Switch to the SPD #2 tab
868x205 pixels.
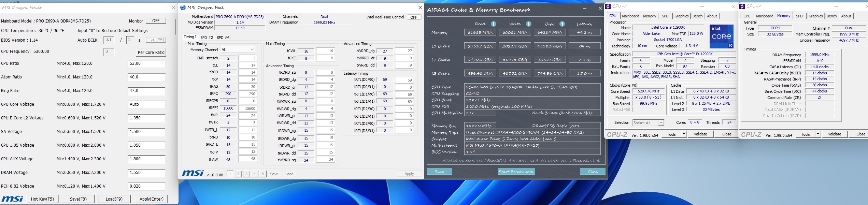207,38
